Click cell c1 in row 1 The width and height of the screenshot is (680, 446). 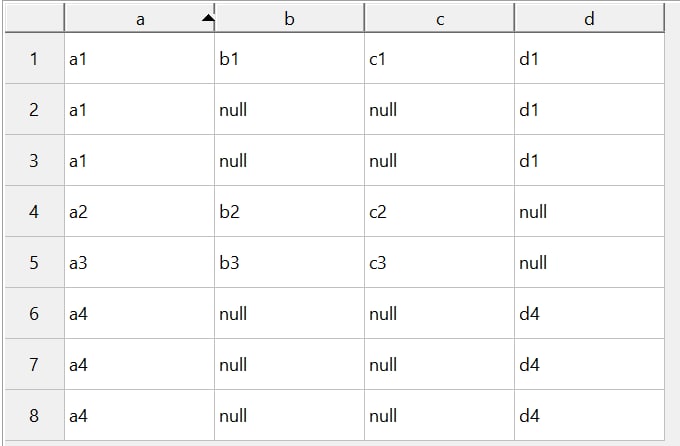(439, 59)
